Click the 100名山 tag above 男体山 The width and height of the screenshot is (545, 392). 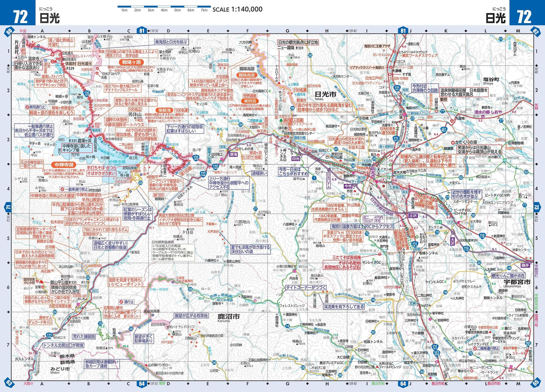134,109
